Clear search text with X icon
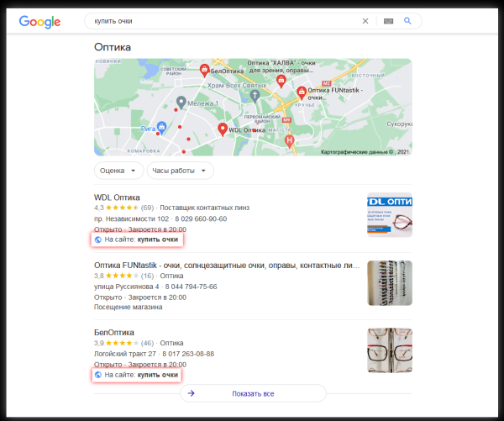 click(x=365, y=21)
